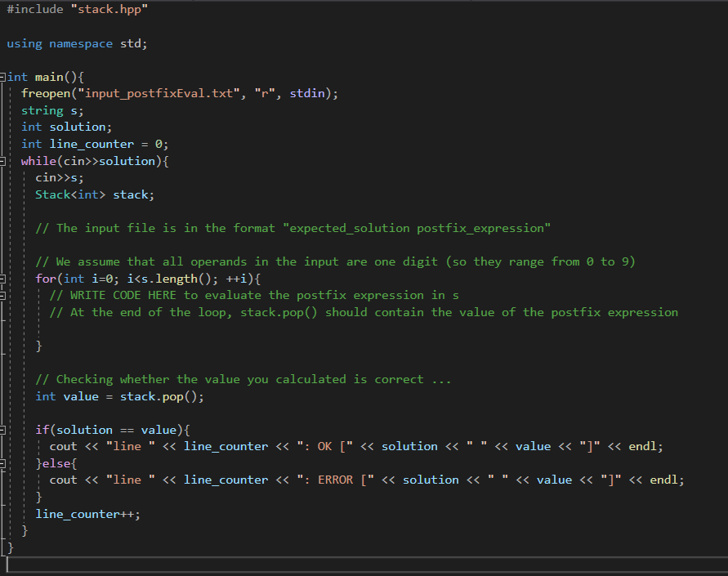Screen dimensions: 728x576
Task: Click the 'if(solution == value){' line
Action: click(113, 431)
